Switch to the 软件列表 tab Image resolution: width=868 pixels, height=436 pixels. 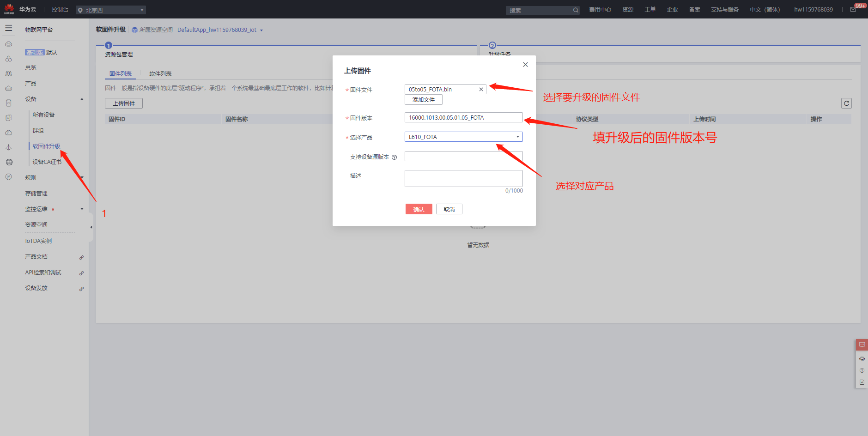pyautogui.click(x=160, y=74)
